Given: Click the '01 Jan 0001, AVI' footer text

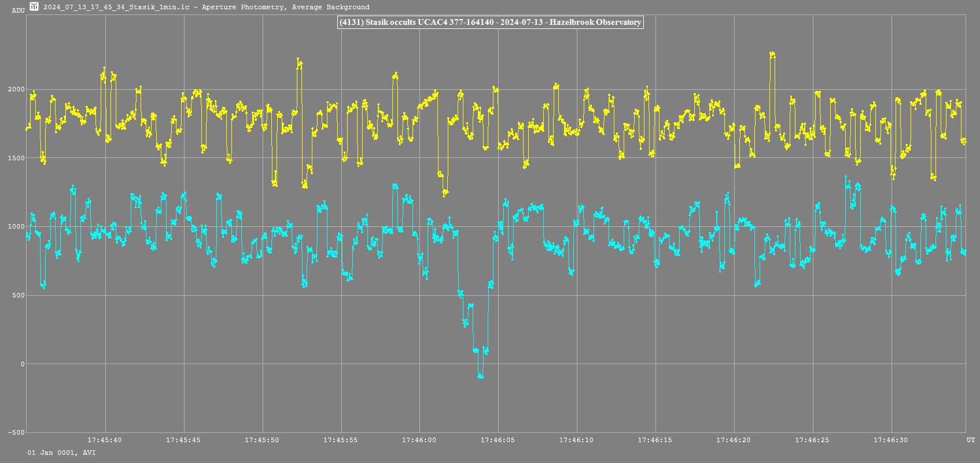Looking at the screenshot, I should click(62, 453).
